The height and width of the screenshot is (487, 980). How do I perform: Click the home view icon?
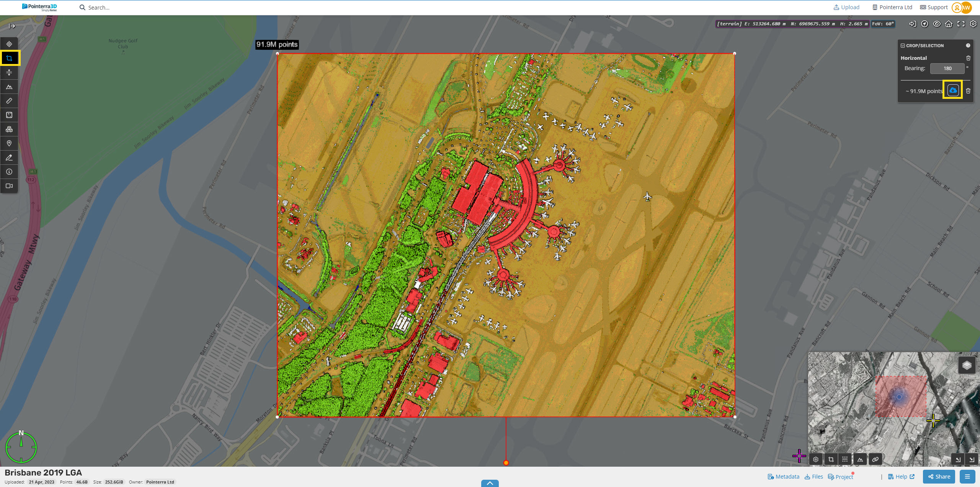coord(949,24)
